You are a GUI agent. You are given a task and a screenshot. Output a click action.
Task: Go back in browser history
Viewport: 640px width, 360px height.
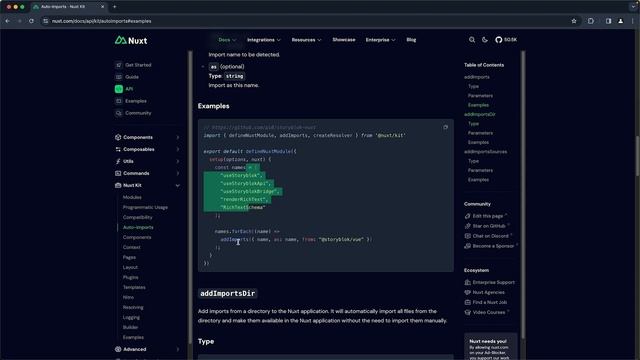tap(7, 21)
